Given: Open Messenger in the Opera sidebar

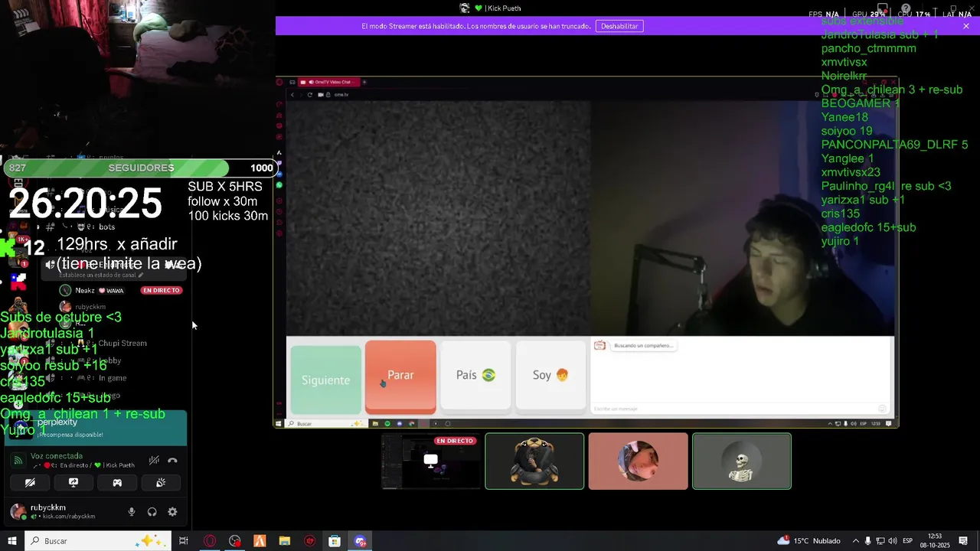Looking at the screenshot, I should pyautogui.click(x=279, y=174).
